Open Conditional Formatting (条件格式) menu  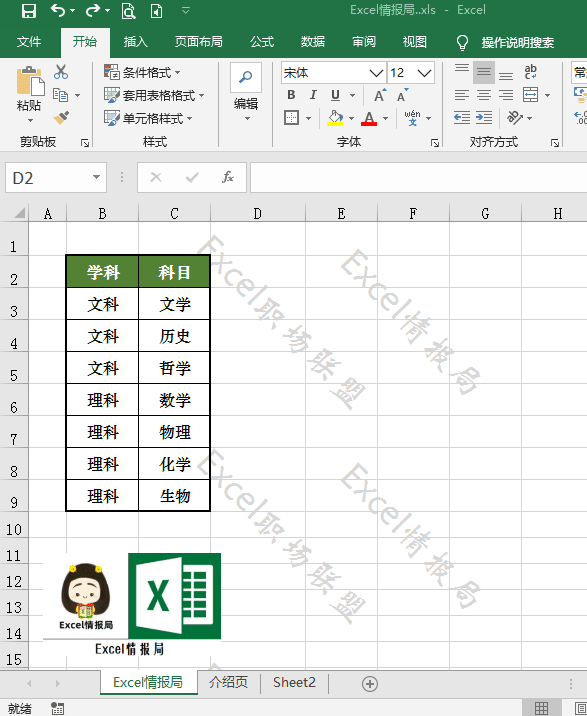(x=143, y=72)
